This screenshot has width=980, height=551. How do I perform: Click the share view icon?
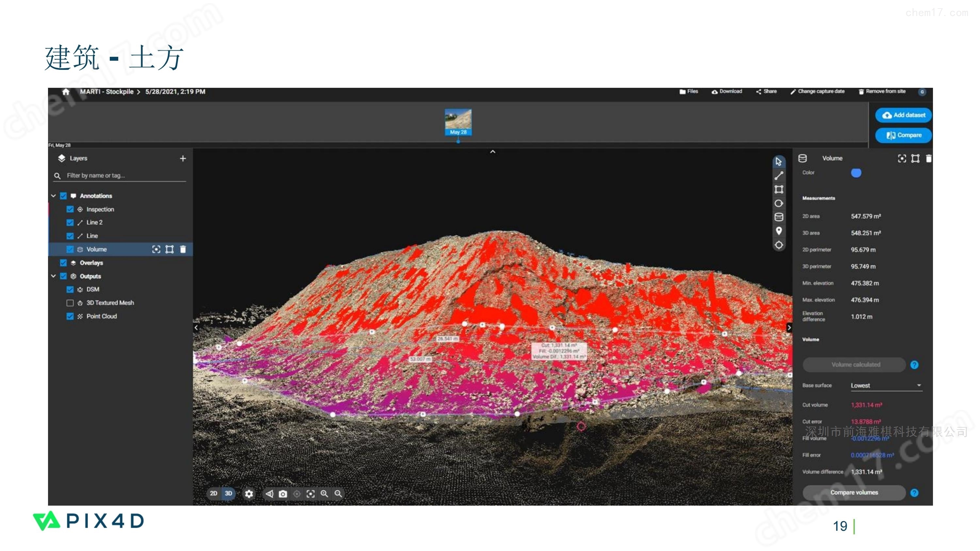click(269, 494)
